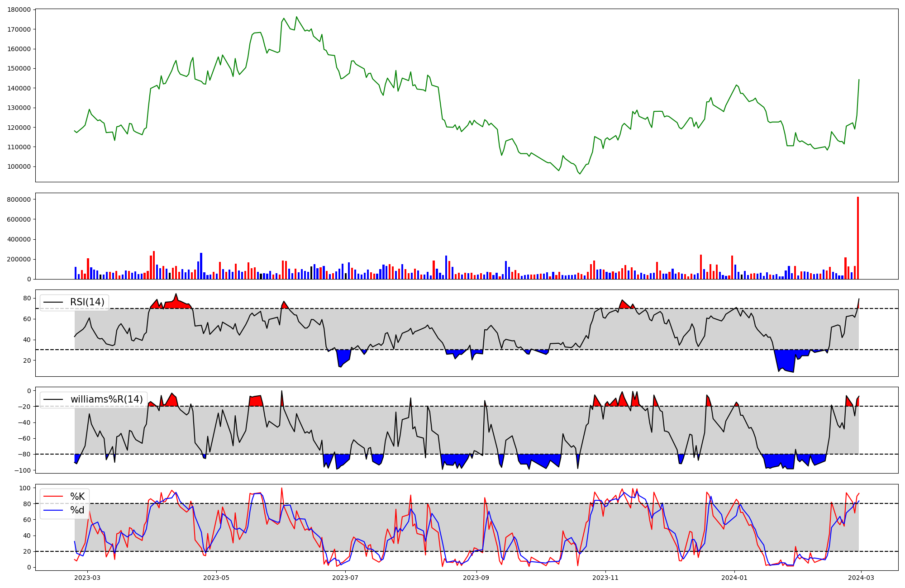
Task: Click the 2024-03 x-axis date label
Action: (860, 578)
